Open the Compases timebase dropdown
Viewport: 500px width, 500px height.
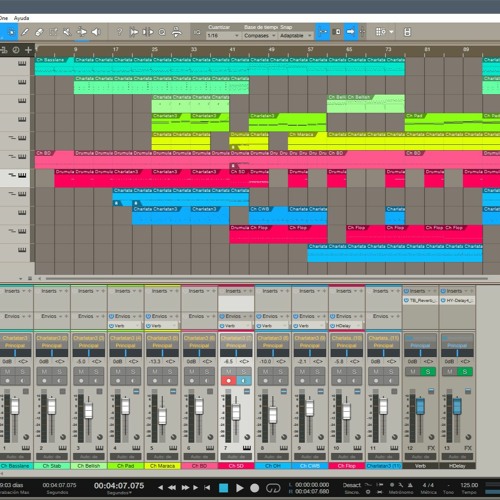(260, 36)
